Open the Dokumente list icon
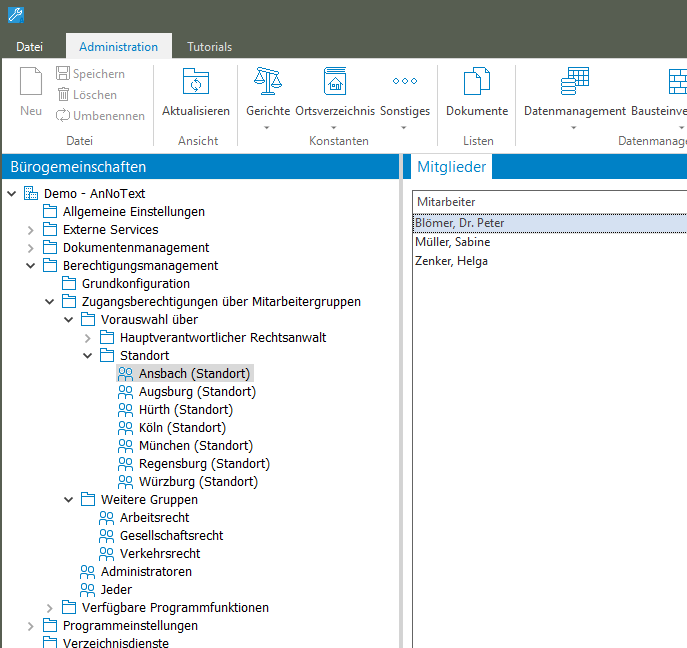Screen dimensions: 687x648 pos(477,83)
